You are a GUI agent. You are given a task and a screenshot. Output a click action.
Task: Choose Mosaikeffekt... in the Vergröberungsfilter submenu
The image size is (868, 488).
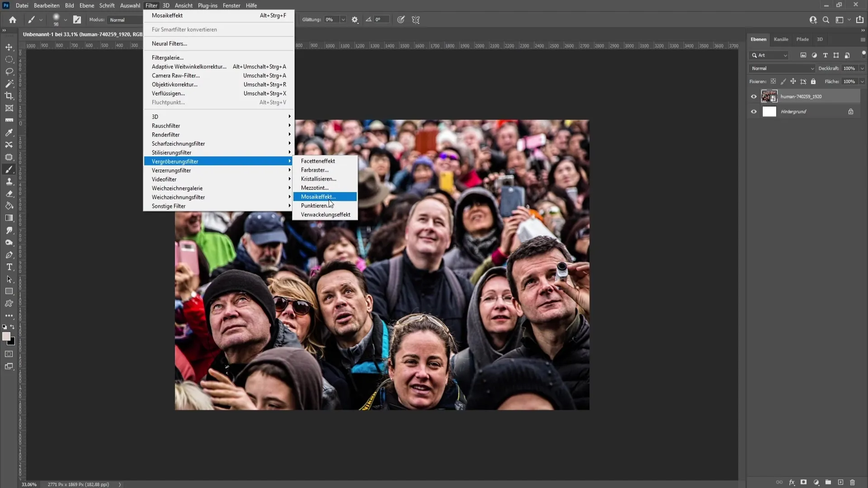[x=325, y=197]
